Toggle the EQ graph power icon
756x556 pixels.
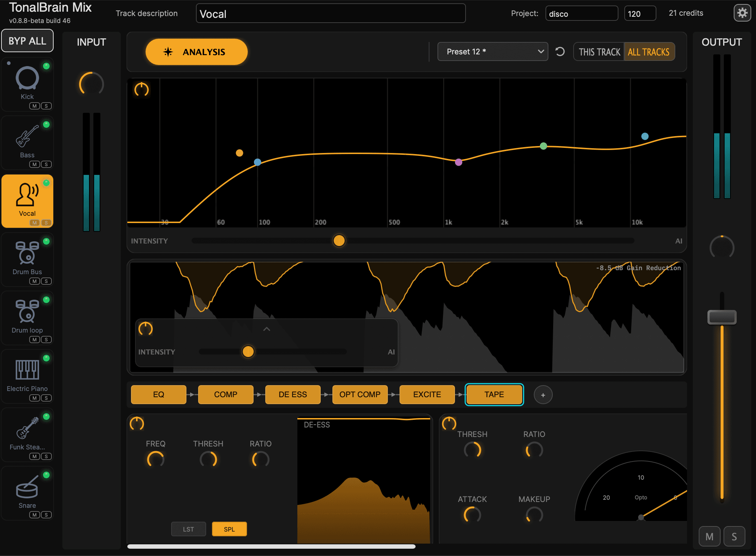[x=142, y=89]
